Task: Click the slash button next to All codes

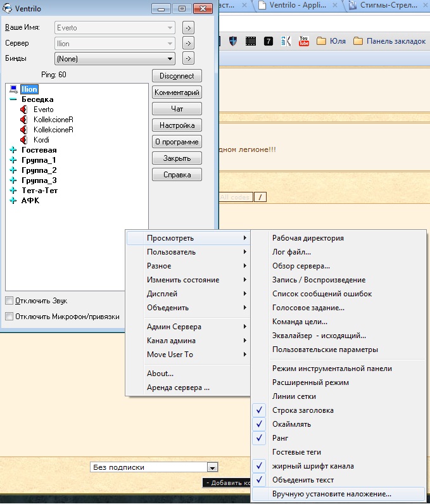Action: 260,197
